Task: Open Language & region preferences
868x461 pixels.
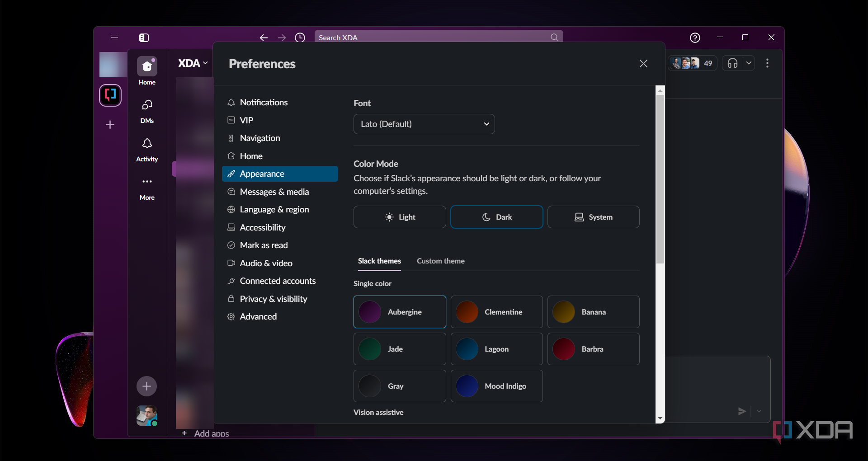Action: point(280,209)
